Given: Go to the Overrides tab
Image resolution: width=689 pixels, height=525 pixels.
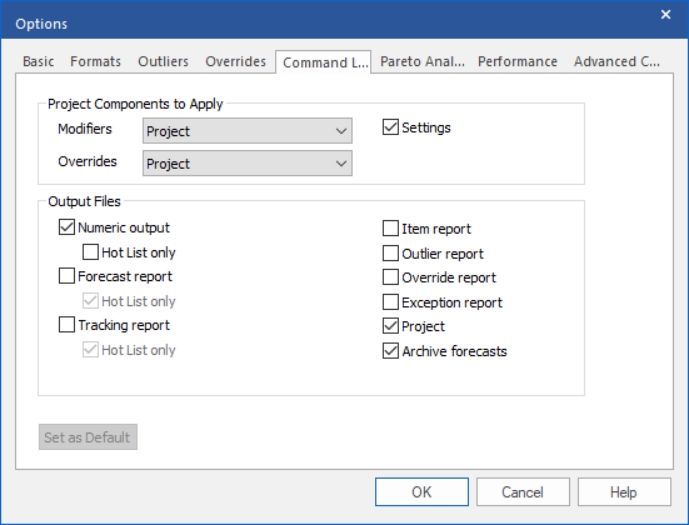Looking at the screenshot, I should click(236, 62).
